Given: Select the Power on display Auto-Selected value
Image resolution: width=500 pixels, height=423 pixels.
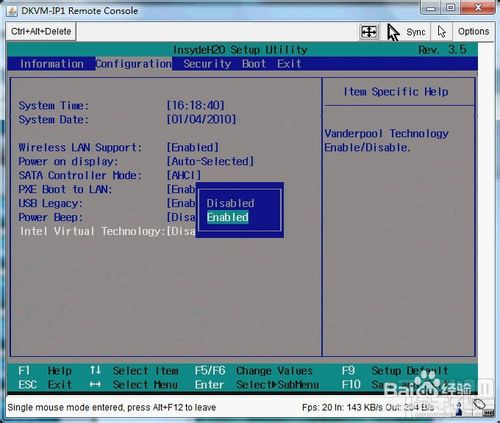Looking at the screenshot, I should coord(210,161).
